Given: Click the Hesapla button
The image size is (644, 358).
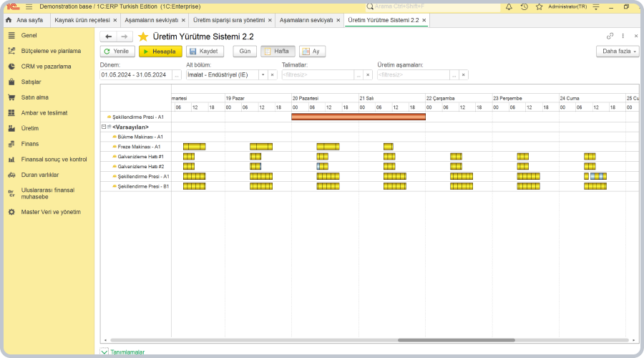Looking at the screenshot, I should tap(160, 52).
